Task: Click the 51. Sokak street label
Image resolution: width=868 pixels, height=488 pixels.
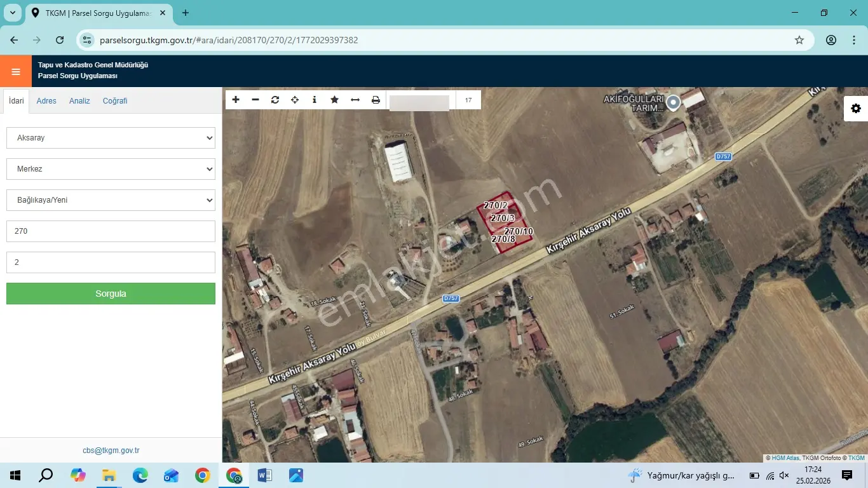Action: pos(623,312)
